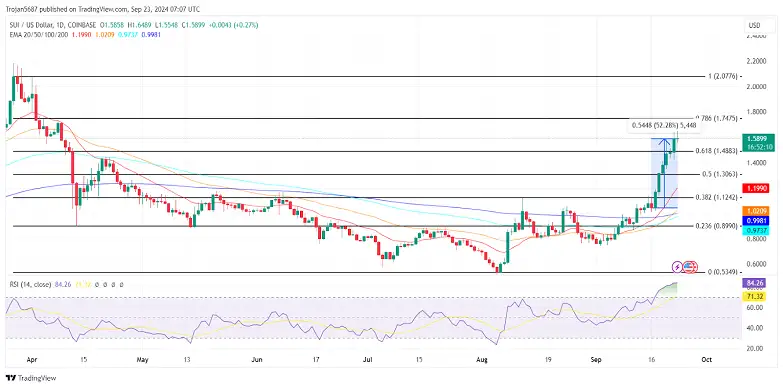Click the 17 date label after Jun

[x=316, y=360]
